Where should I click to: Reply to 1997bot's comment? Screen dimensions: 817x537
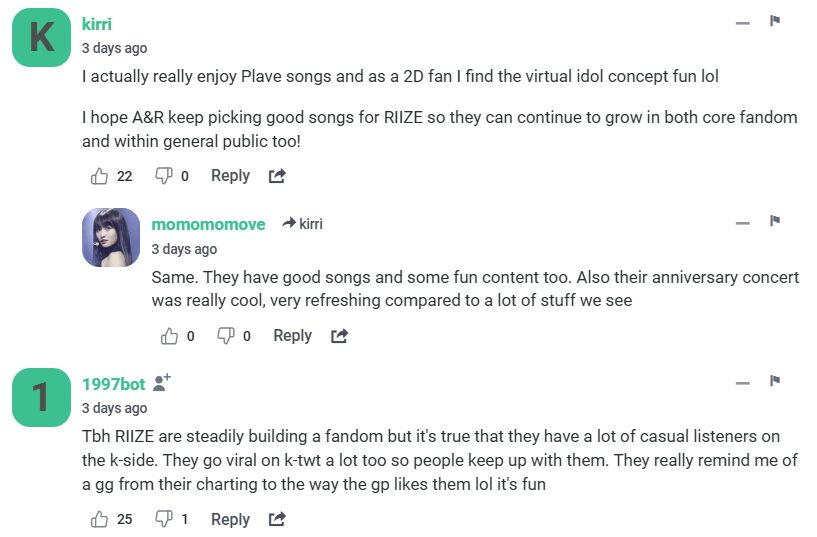click(230, 519)
